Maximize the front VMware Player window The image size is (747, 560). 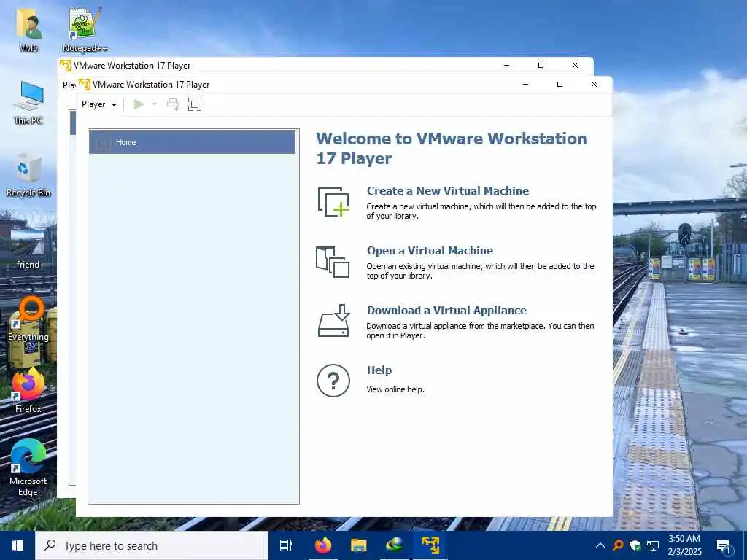pyautogui.click(x=560, y=85)
